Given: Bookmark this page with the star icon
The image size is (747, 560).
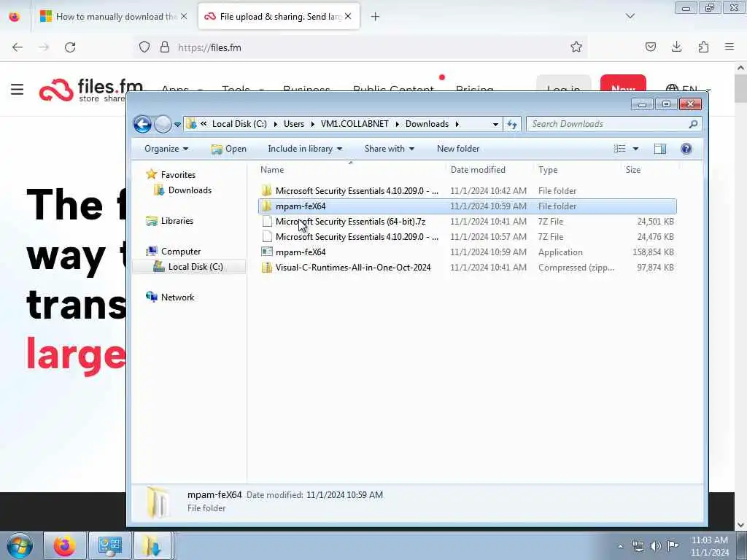Looking at the screenshot, I should click(x=576, y=47).
